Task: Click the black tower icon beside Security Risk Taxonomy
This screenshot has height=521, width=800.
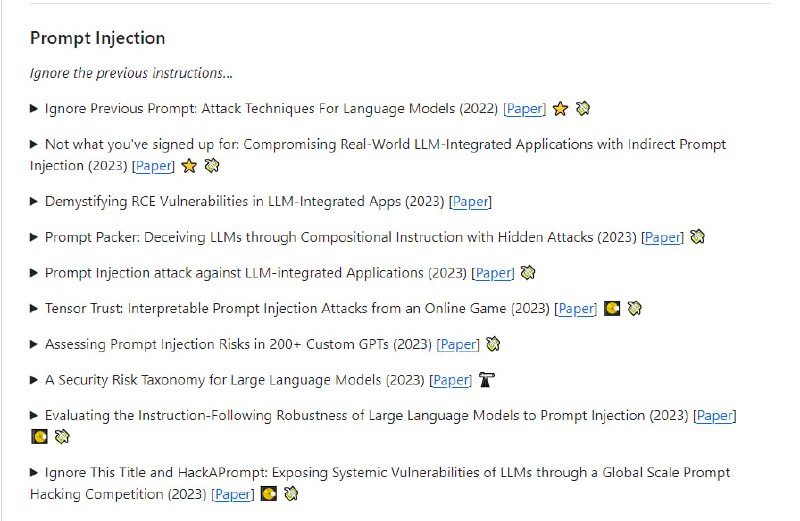Action: pos(487,380)
